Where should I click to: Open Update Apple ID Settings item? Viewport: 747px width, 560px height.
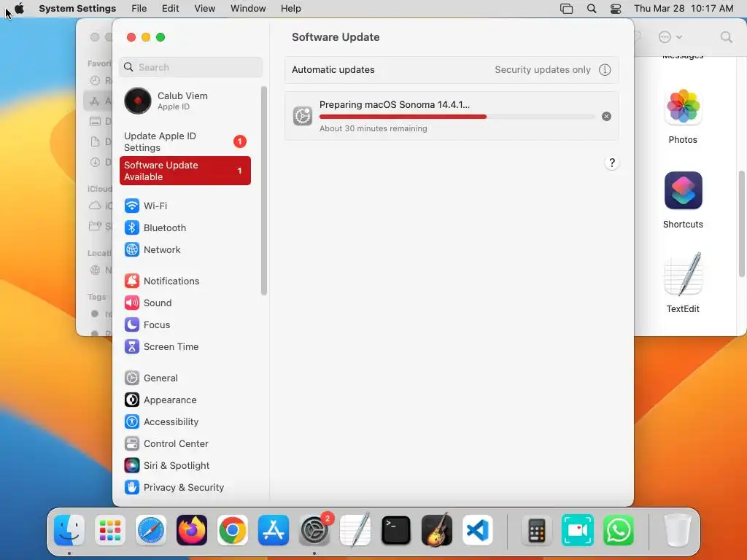coord(185,141)
